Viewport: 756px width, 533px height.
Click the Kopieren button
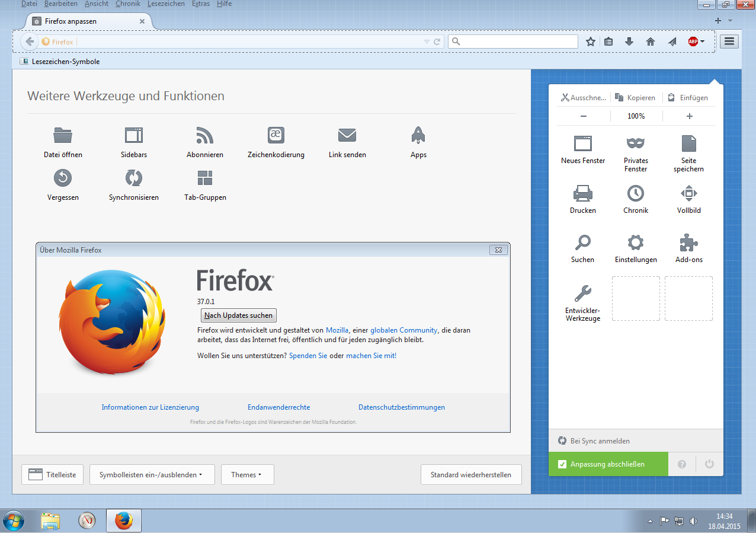pos(636,98)
